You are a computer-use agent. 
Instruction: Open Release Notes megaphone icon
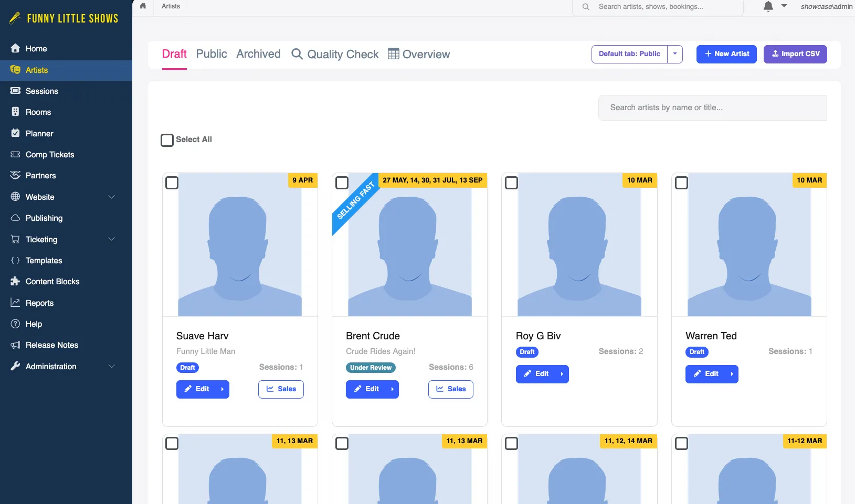pos(15,345)
